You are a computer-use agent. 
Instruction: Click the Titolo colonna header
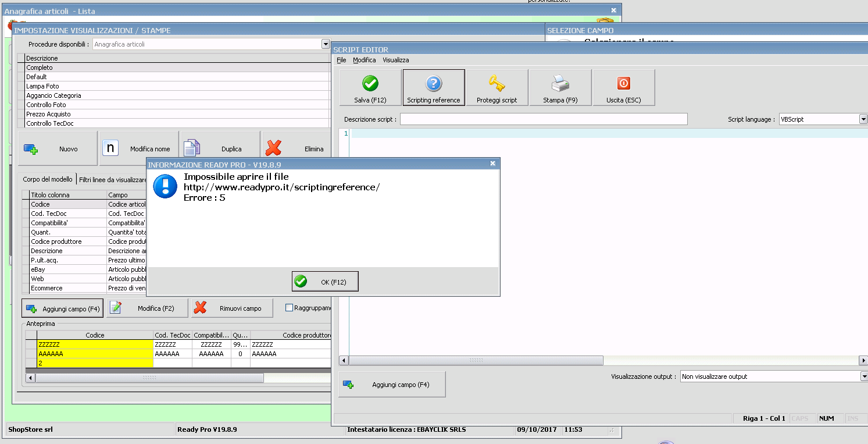click(x=69, y=195)
